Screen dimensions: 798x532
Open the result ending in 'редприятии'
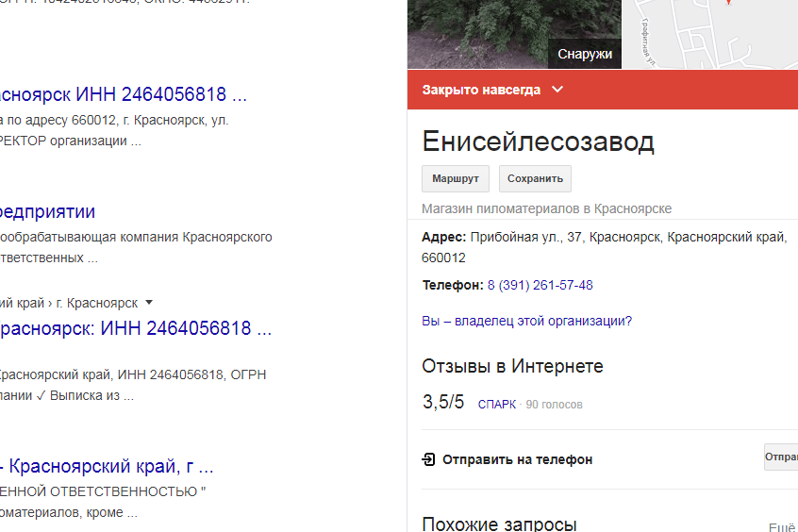click(47, 212)
